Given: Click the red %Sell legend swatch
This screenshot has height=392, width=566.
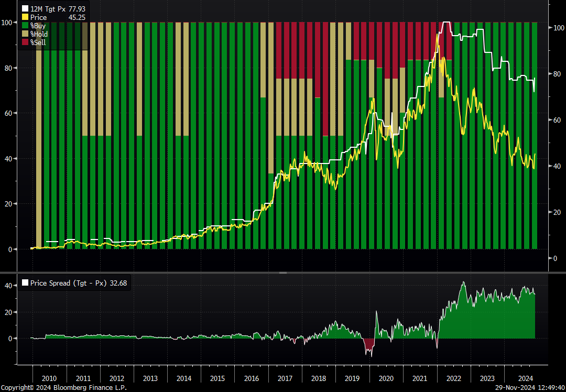Looking at the screenshot, I should [25, 42].
